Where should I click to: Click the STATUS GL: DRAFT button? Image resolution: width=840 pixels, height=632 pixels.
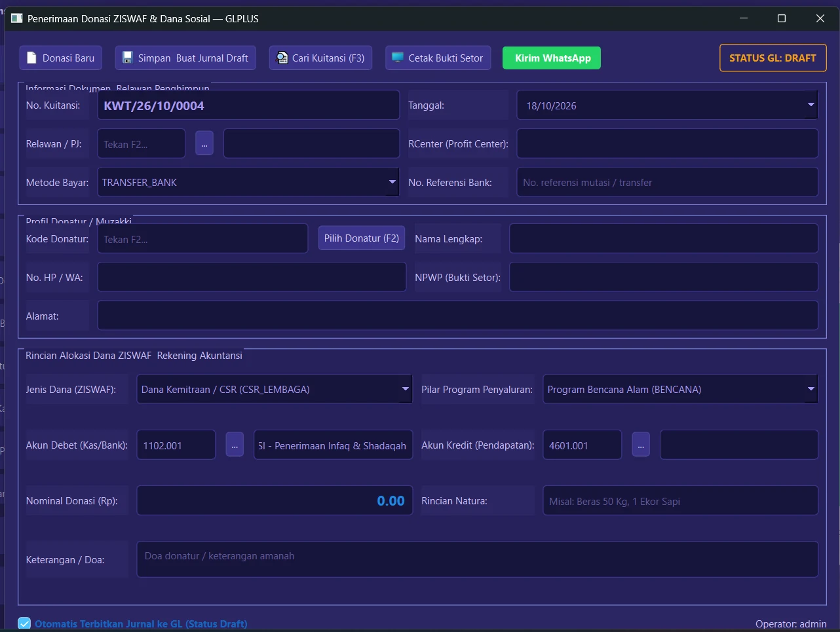click(773, 58)
